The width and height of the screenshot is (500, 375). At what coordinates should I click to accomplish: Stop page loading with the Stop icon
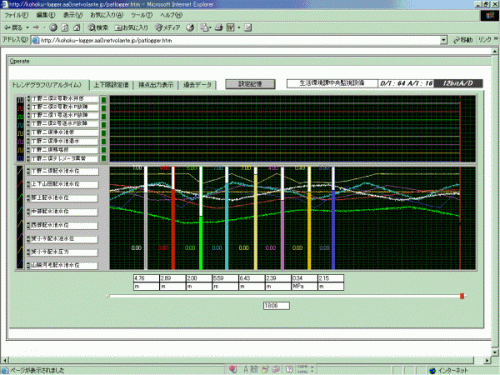53,28
